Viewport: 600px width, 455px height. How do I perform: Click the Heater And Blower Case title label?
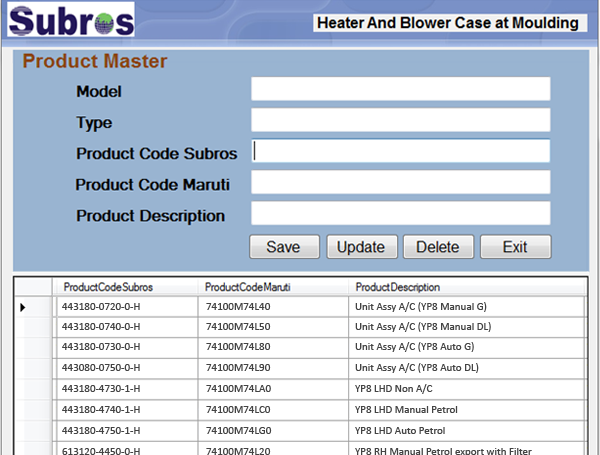[448, 23]
